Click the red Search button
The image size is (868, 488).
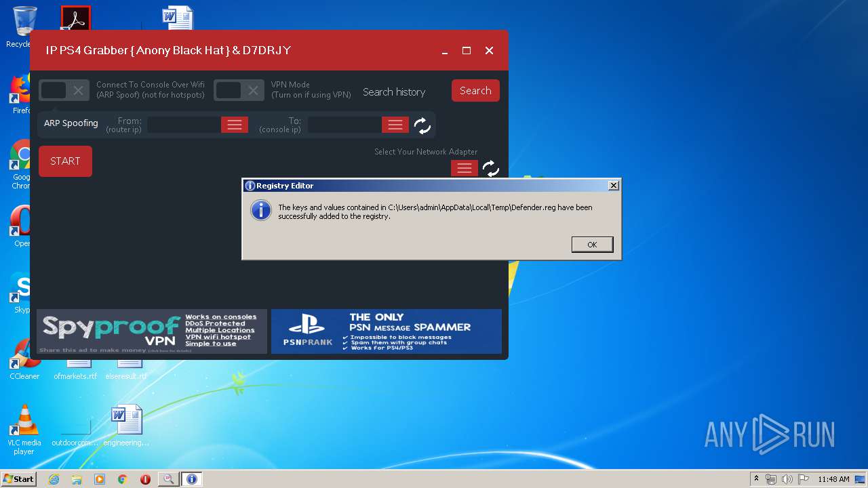tap(475, 91)
